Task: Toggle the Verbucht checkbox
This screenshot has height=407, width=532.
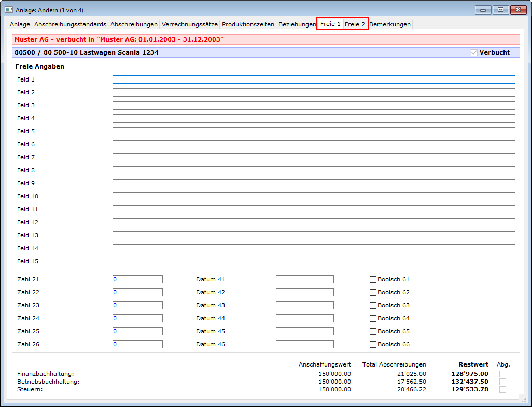Action: click(x=474, y=52)
